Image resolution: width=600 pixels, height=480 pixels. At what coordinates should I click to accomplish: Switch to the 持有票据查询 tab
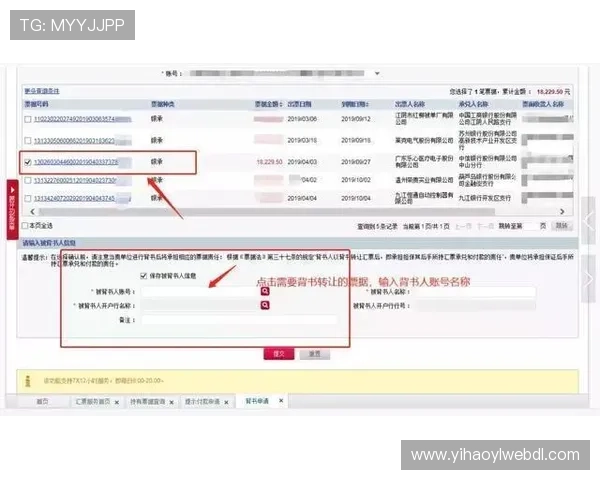pos(148,402)
